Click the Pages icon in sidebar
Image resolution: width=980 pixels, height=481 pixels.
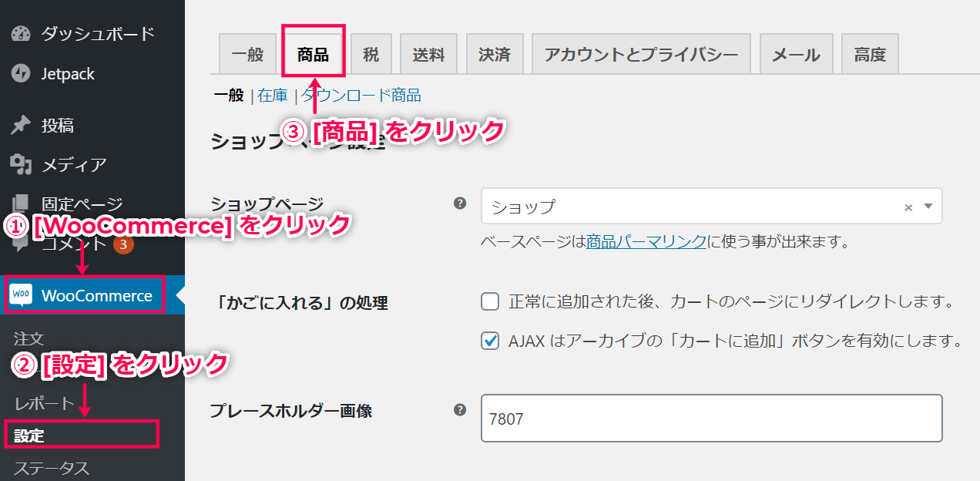(x=21, y=203)
